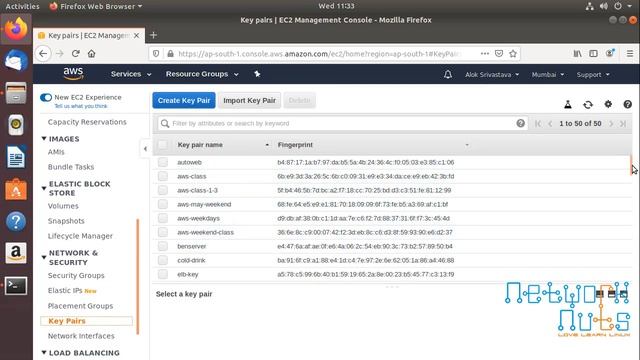Open Activities overview
The height and width of the screenshot is (360, 640).
[x=22, y=6]
